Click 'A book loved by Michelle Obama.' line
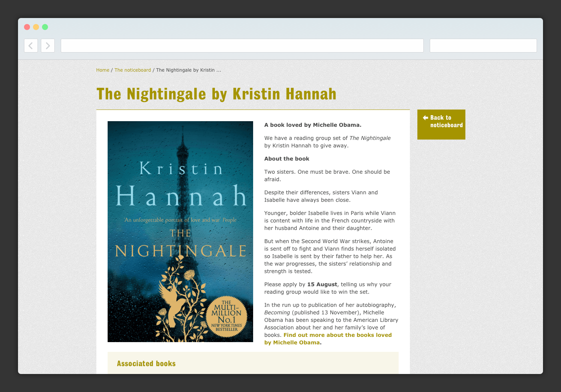Viewport: 561px width, 392px height. 313,125
